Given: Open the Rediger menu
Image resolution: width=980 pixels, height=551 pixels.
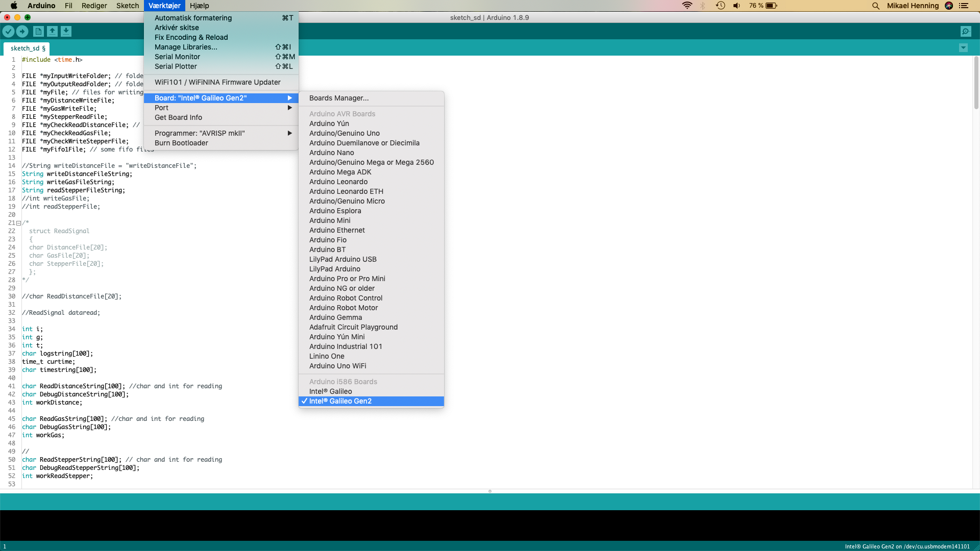Looking at the screenshot, I should (94, 6).
